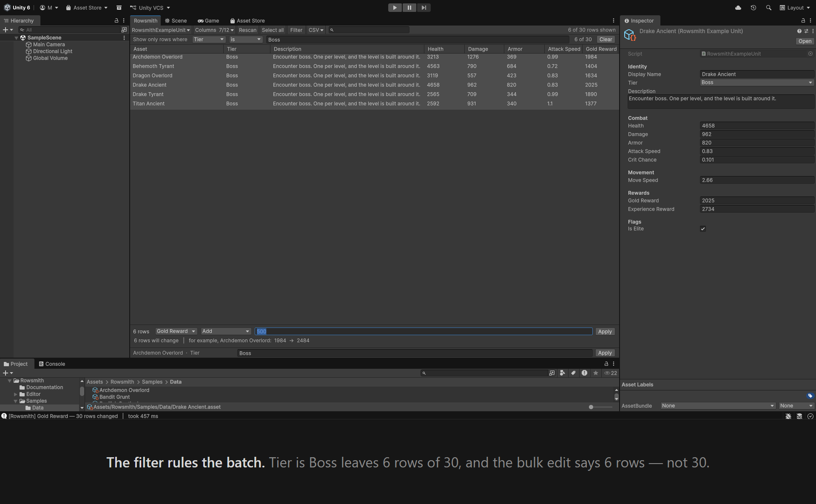Open SampleScene options kebab menu
The width and height of the screenshot is (816, 504).
click(124, 38)
